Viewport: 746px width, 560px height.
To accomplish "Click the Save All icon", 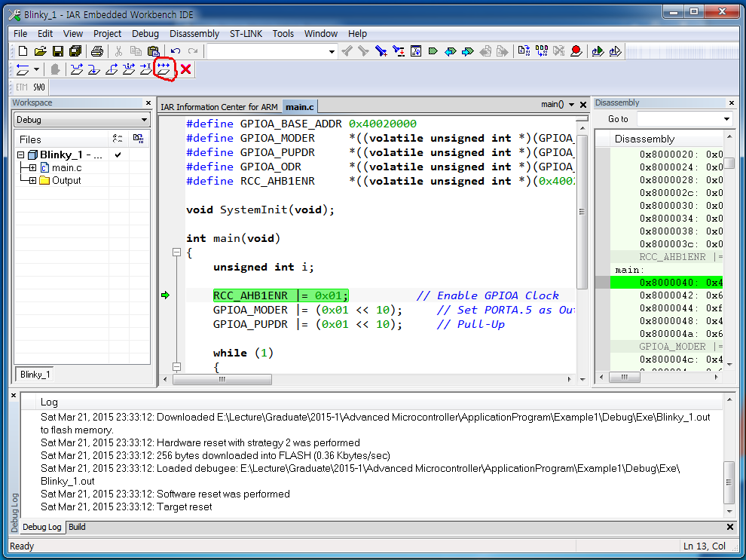I will click(x=75, y=51).
